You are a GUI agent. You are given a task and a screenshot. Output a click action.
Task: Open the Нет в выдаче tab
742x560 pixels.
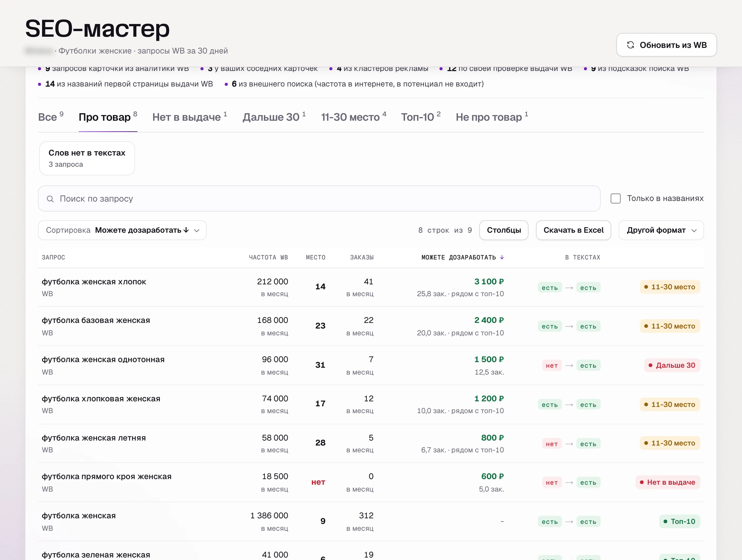190,117
